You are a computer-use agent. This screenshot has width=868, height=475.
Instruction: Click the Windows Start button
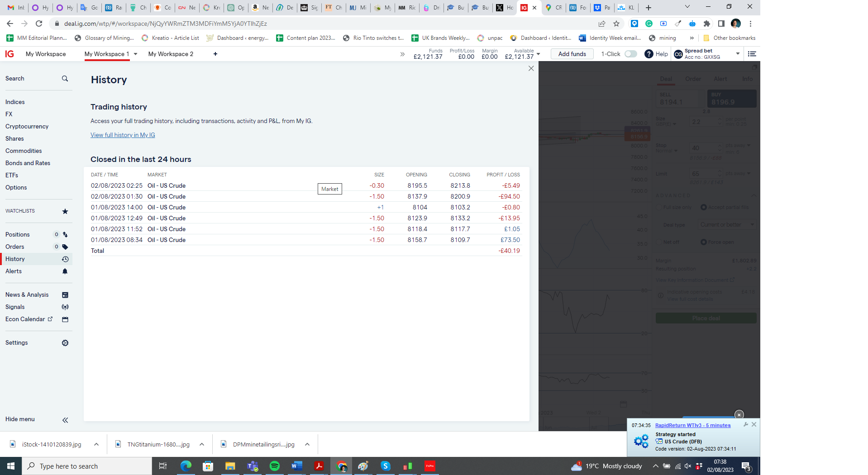(x=11, y=466)
